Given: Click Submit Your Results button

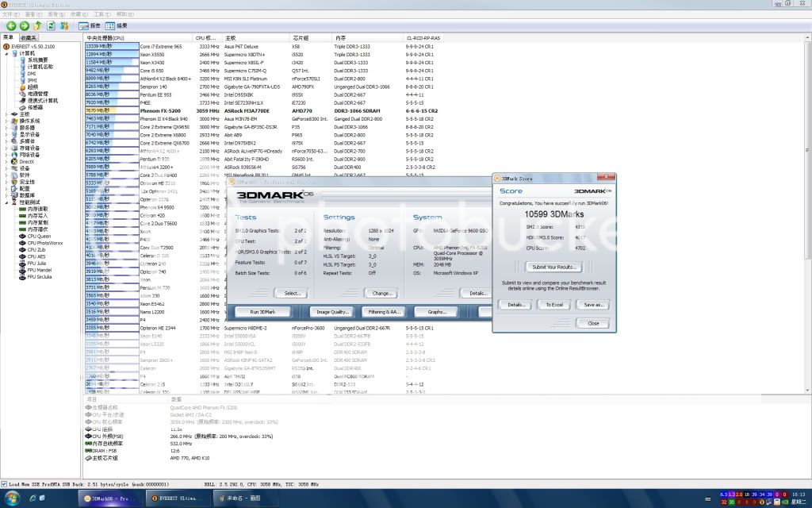Looking at the screenshot, I should click(x=555, y=267).
